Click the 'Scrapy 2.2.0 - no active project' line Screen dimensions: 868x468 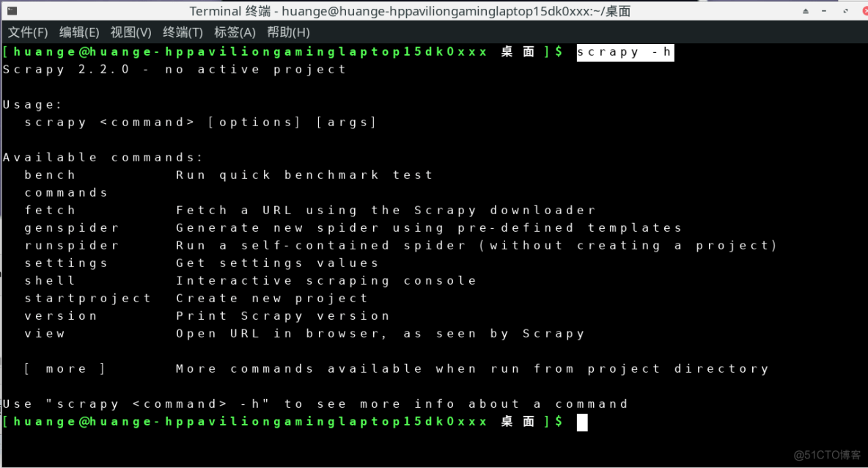(174, 70)
